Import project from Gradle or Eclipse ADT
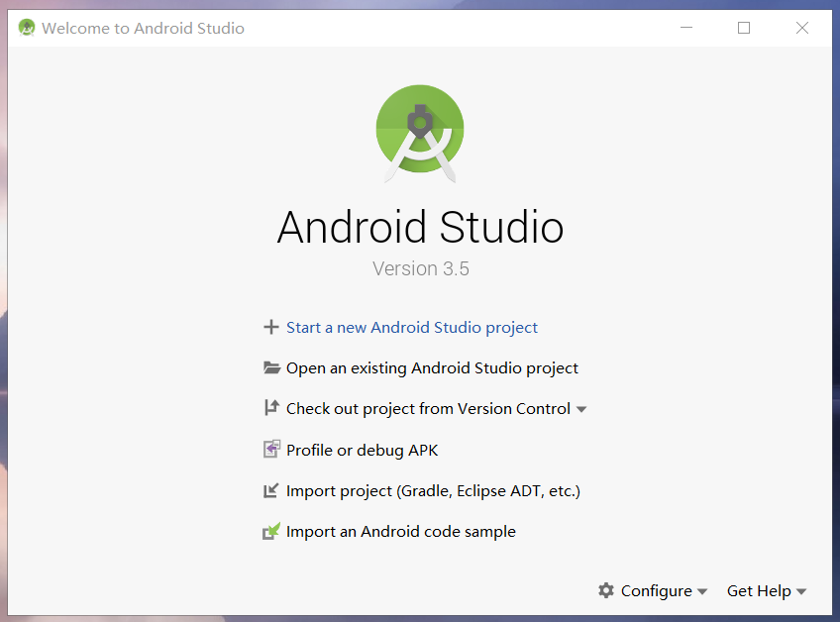Viewport: 840px width, 622px height. point(433,489)
